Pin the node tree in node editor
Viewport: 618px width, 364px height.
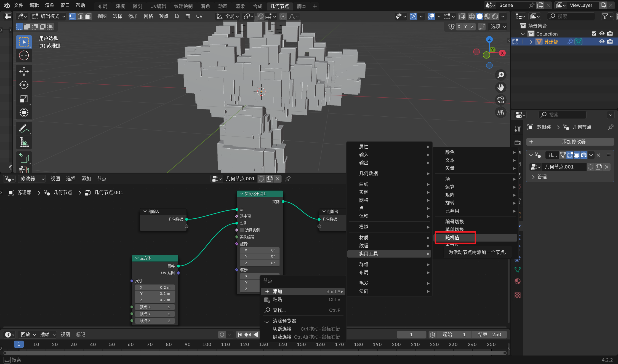(287, 179)
